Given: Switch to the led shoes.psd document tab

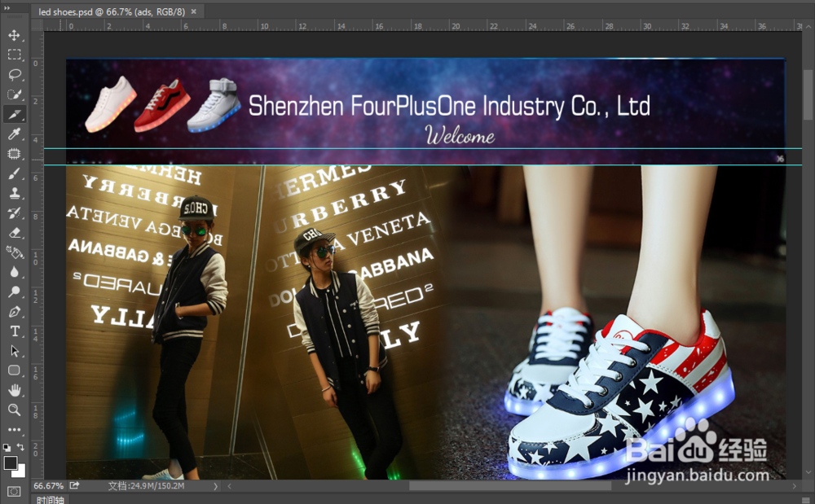Looking at the screenshot, I should pyautogui.click(x=112, y=11).
